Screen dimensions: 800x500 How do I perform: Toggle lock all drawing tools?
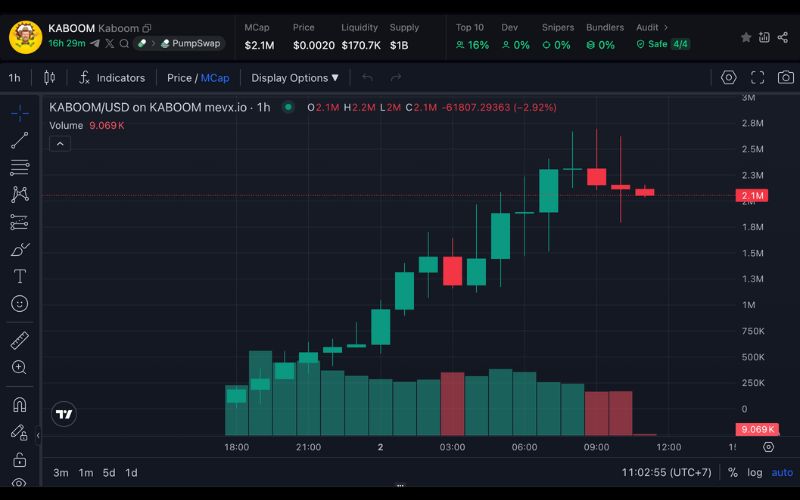19,460
